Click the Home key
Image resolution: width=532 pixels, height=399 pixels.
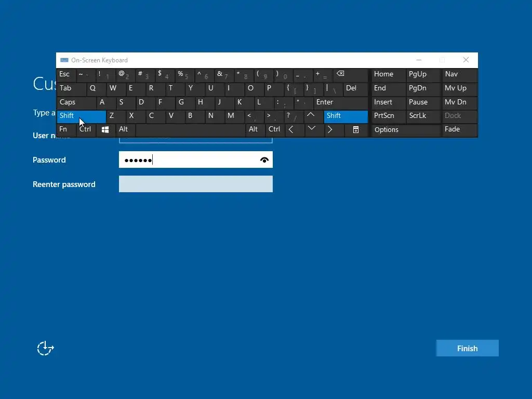[x=389, y=74]
